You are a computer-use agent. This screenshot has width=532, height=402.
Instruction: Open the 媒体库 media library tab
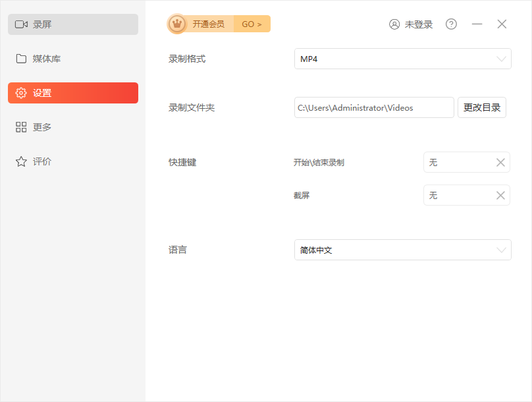tap(73, 59)
